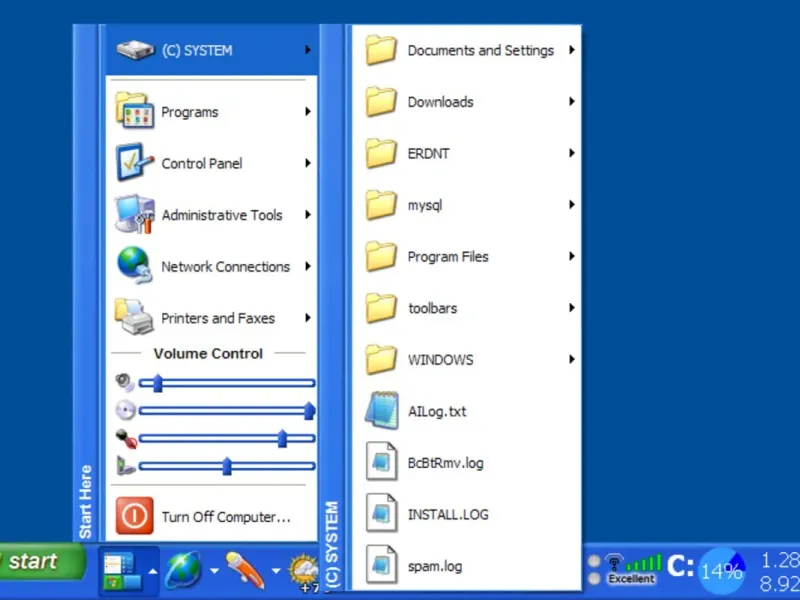Click the Downloads folder icon

[x=382, y=102]
